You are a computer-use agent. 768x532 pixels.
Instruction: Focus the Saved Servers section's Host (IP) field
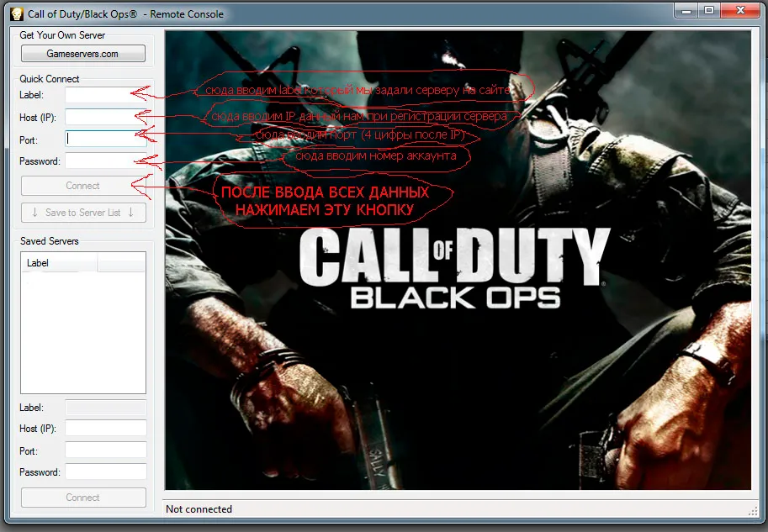[x=106, y=429]
